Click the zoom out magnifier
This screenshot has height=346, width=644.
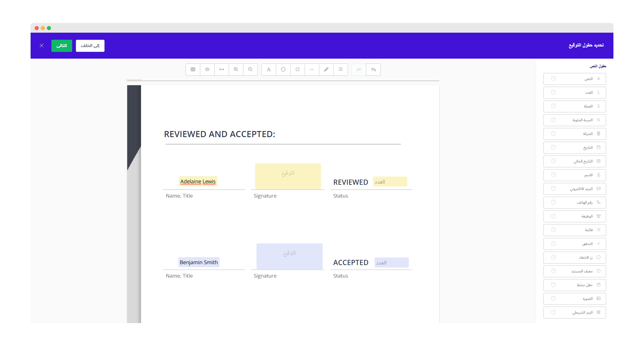click(x=250, y=70)
